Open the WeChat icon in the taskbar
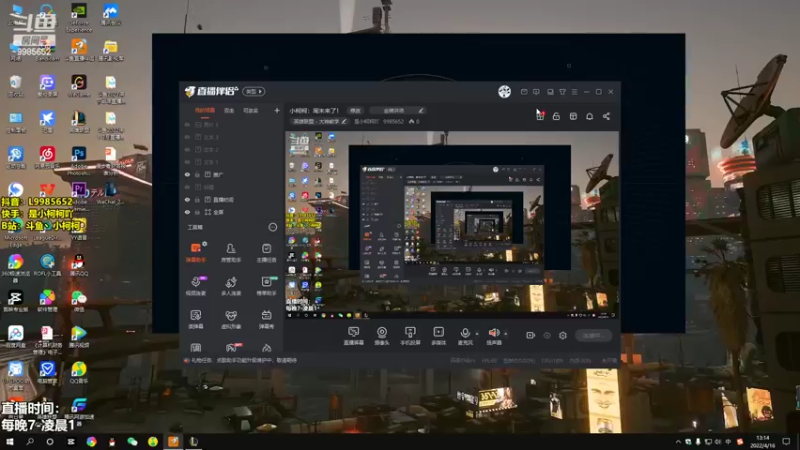This screenshot has width=800, height=450. click(x=132, y=442)
